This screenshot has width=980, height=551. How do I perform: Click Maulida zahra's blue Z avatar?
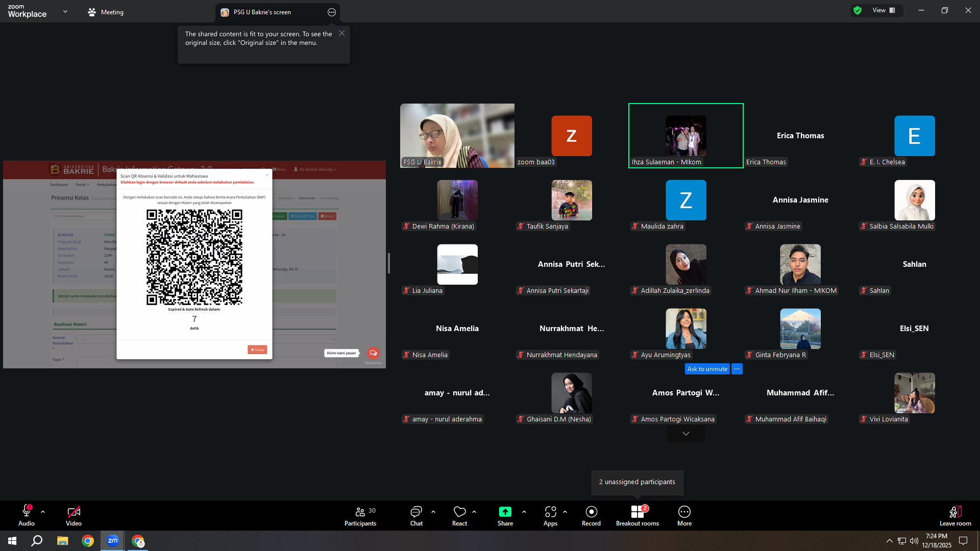click(x=686, y=200)
